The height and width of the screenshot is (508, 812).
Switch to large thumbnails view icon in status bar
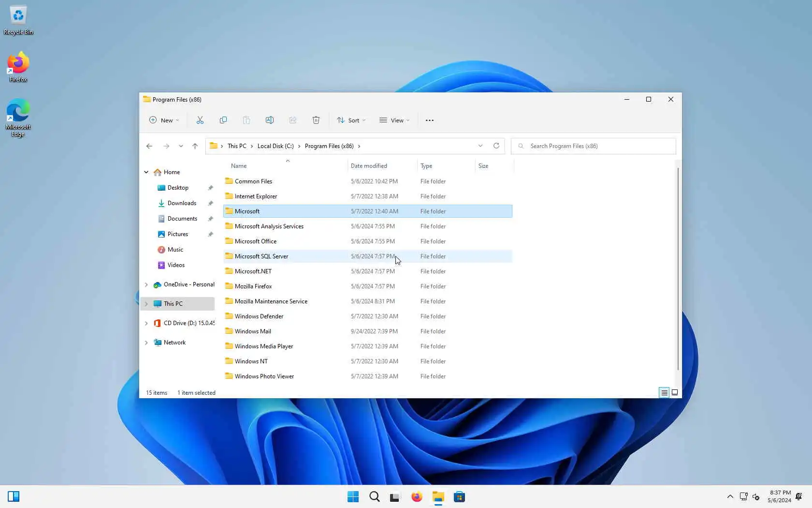click(x=675, y=393)
